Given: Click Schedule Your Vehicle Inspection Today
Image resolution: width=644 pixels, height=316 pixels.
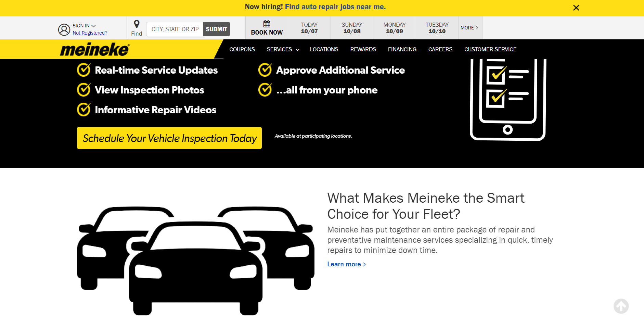Looking at the screenshot, I should point(169,138).
